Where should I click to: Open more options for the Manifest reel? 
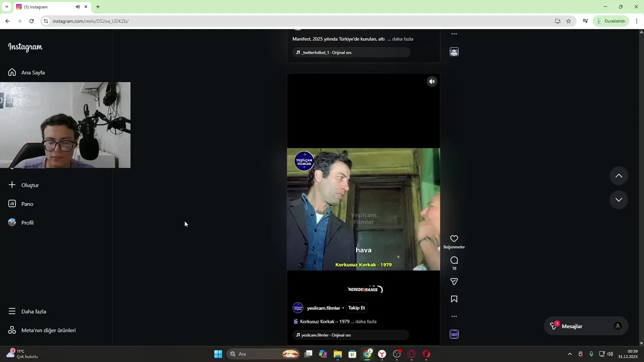pyautogui.click(x=454, y=34)
